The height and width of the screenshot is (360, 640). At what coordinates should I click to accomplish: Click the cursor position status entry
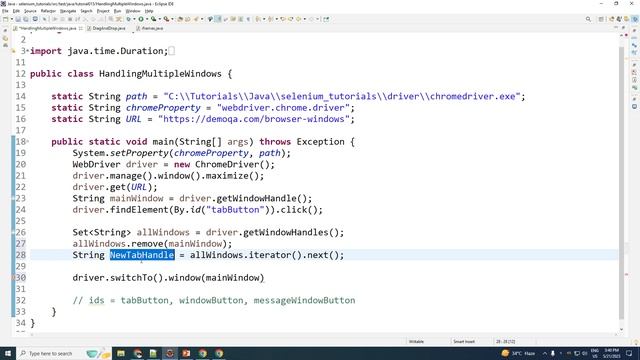[x=505, y=341]
